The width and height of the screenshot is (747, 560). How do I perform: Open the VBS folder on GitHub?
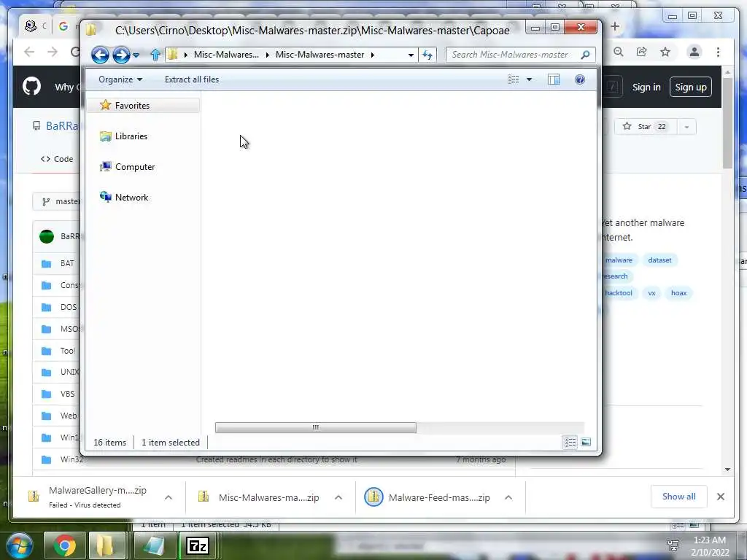(x=67, y=394)
